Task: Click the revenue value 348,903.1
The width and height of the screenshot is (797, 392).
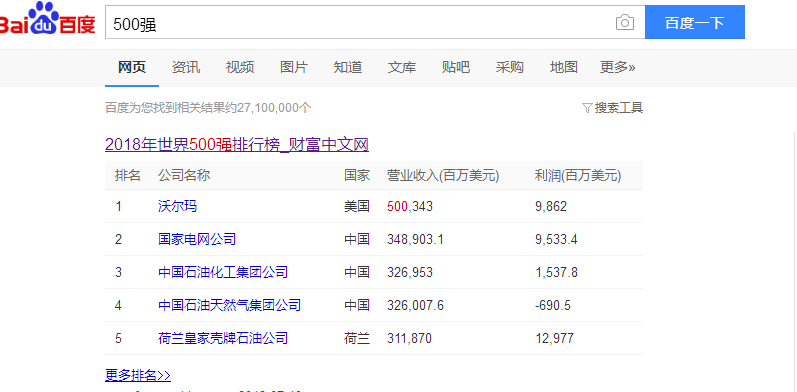Action: click(x=415, y=239)
